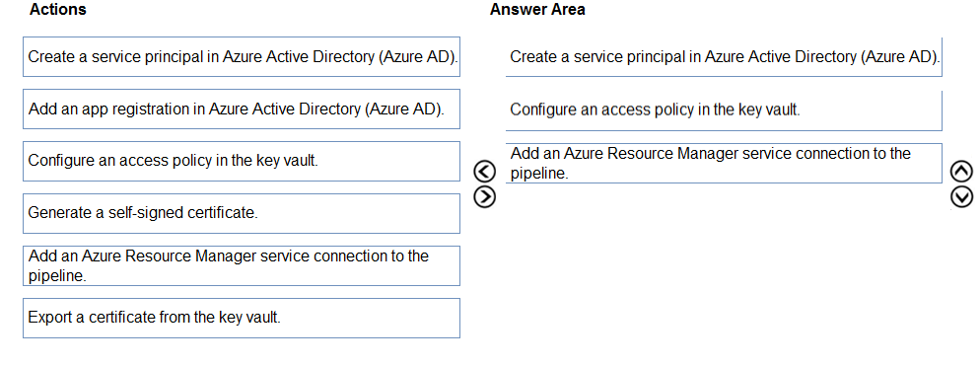The image size is (980, 365).
Task: Select 'Add an Azure Resource Manager' in Actions list
Action: point(242,265)
